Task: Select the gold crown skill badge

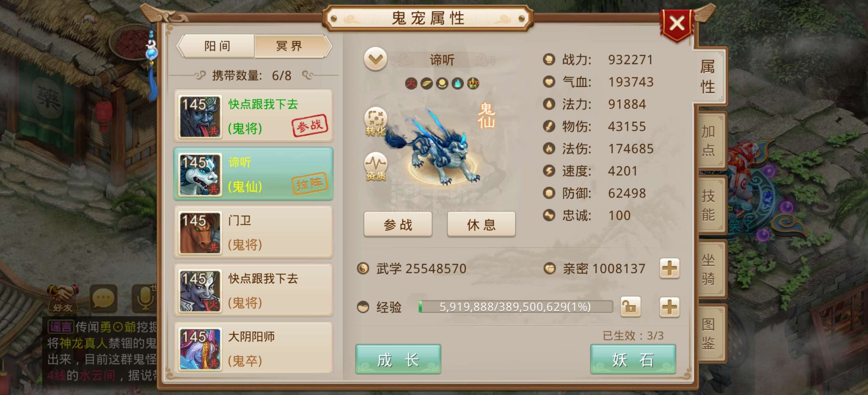Action: coord(473,83)
